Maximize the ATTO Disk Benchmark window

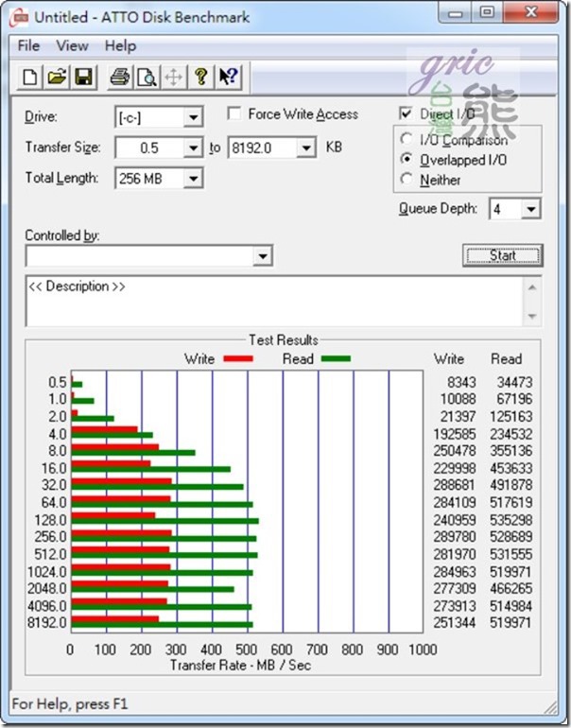click(487, 12)
